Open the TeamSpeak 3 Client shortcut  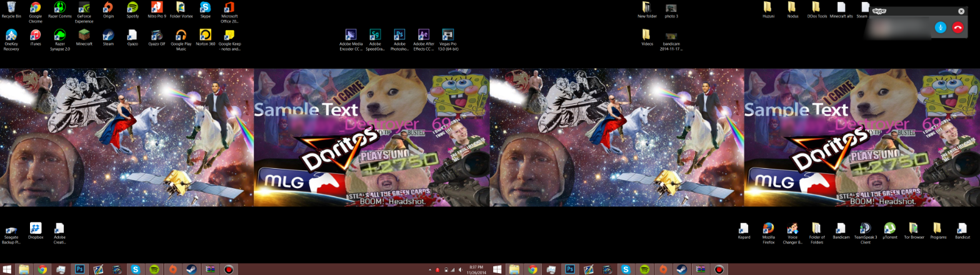point(866,232)
